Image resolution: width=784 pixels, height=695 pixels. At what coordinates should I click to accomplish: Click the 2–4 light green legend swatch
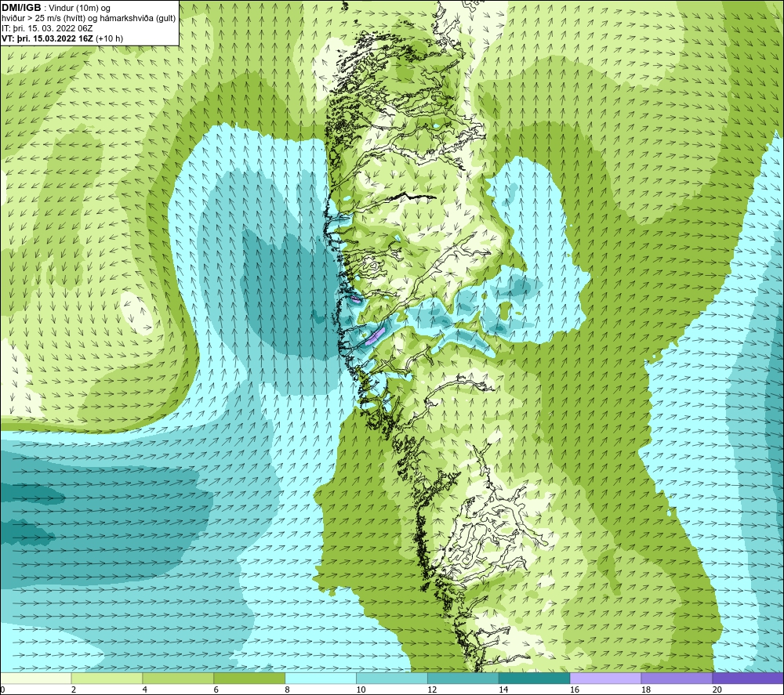[107, 678]
